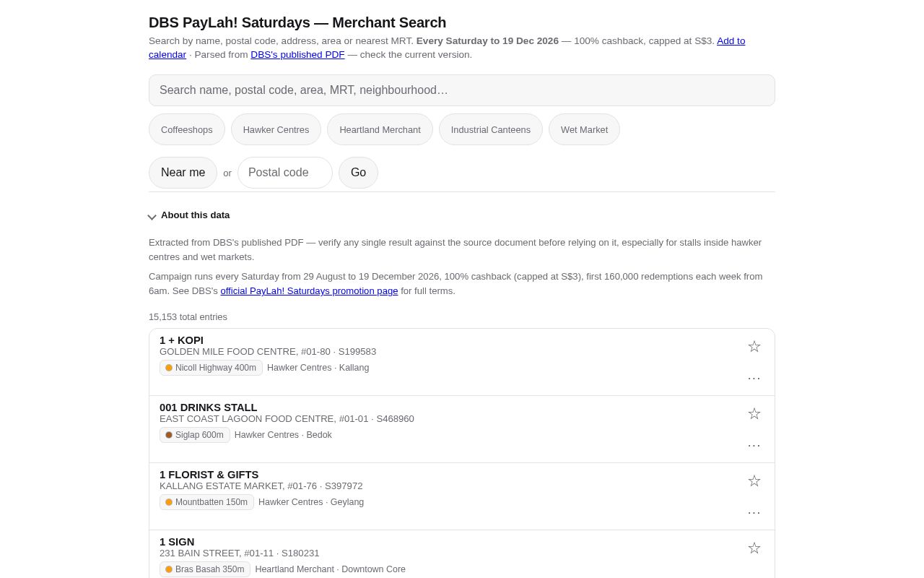
Task: Click the 231 Bain Street address
Action: point(239,553)
